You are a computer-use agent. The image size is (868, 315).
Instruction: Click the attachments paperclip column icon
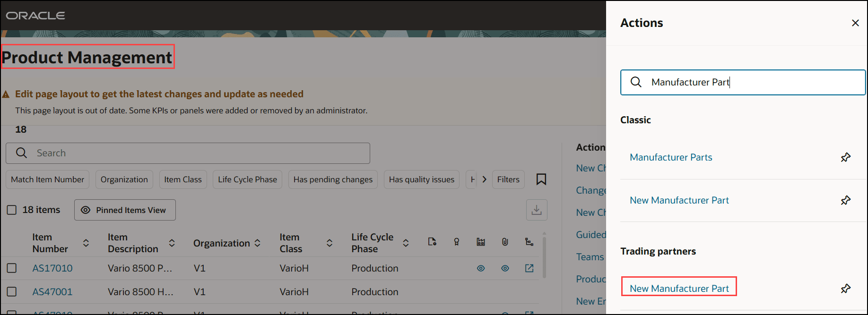pos(505,242)
